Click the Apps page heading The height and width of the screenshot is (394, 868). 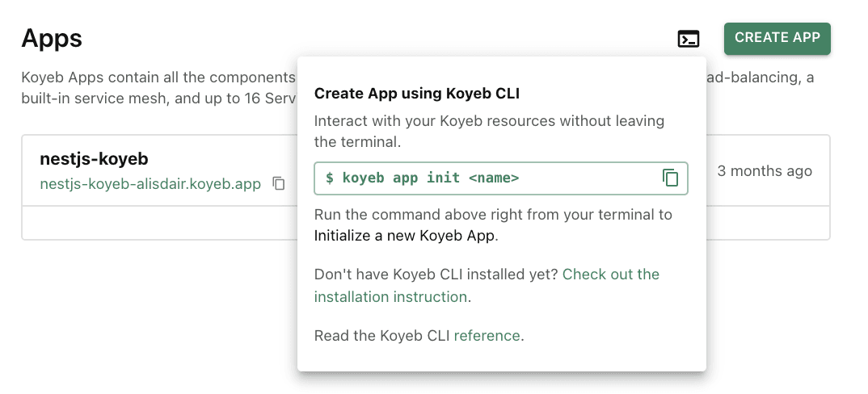click(52, 38)
